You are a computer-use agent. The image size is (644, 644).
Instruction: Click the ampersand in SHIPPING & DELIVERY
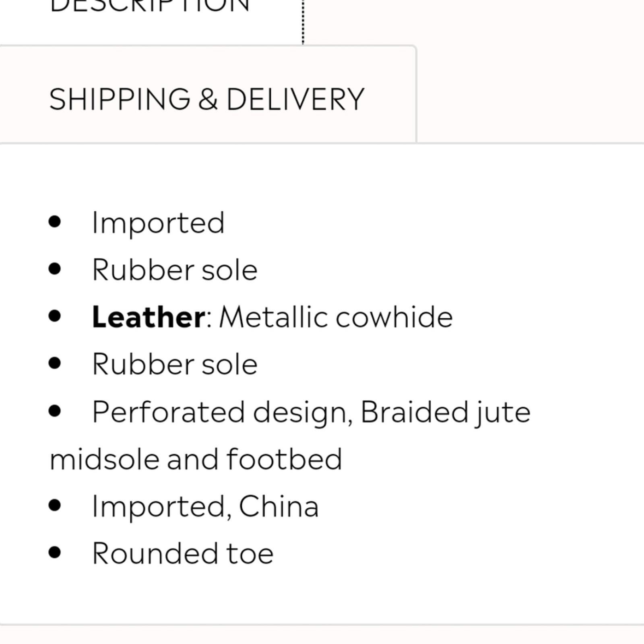tap(208, 99)
